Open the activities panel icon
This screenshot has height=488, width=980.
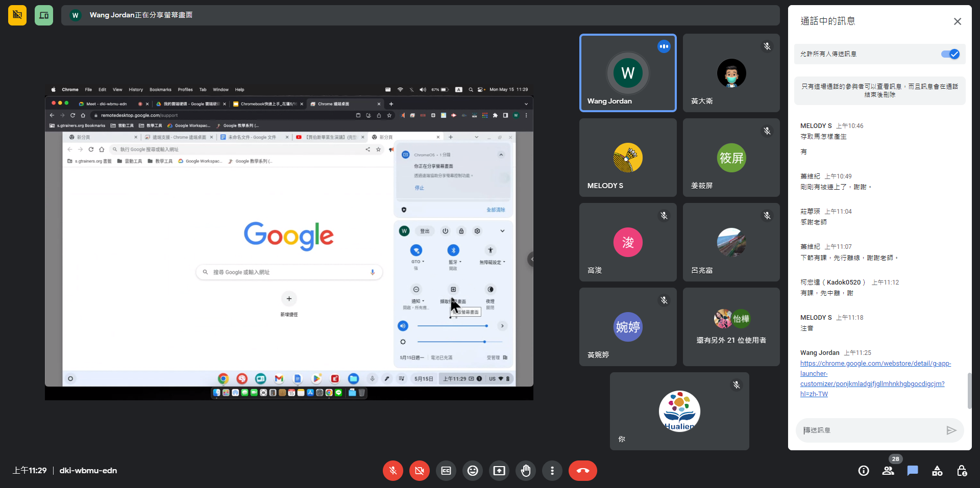[x=937, y=471]
